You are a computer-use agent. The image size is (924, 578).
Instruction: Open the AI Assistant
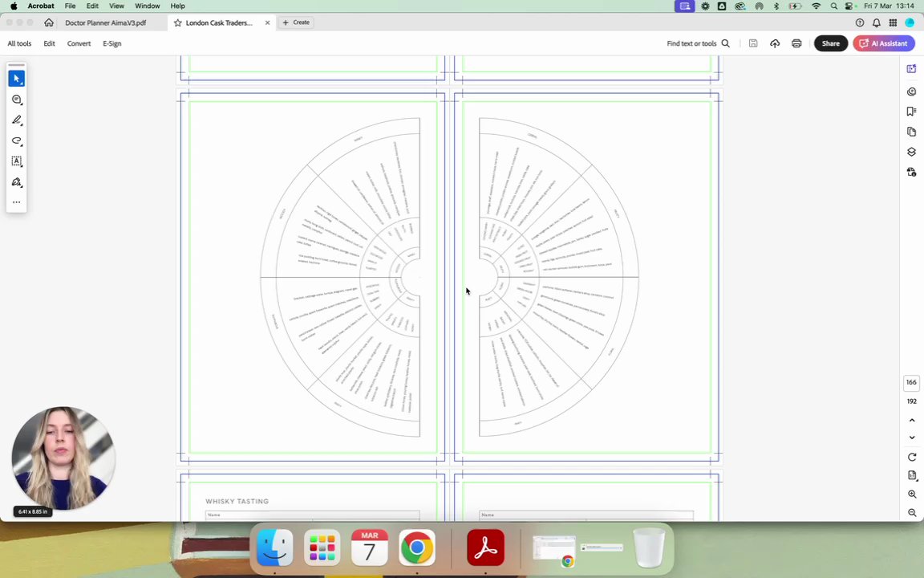pos(884,43)
